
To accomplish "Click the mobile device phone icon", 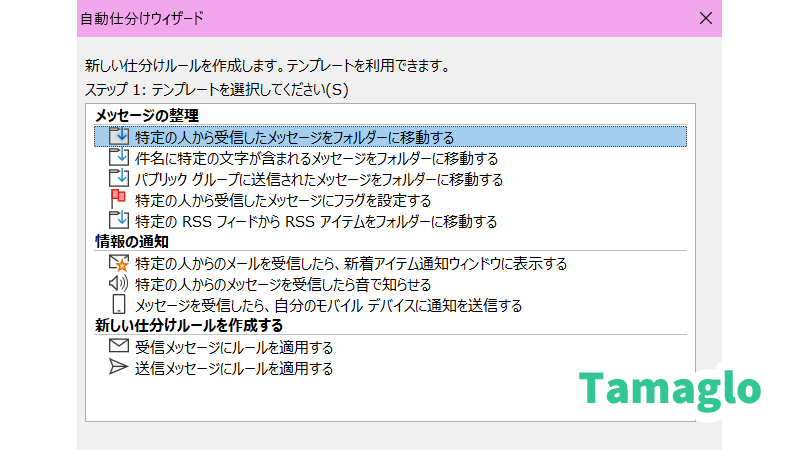I will coord(118,305).
